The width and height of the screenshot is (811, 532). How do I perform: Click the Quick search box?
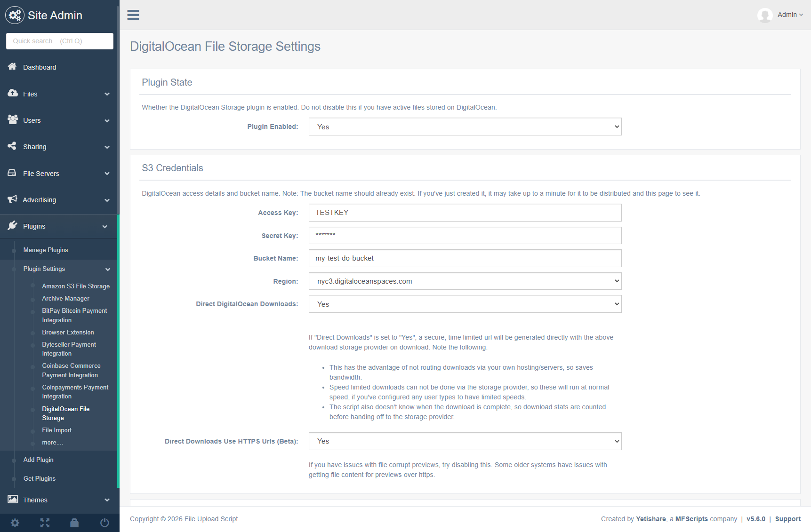coord(60,41)
